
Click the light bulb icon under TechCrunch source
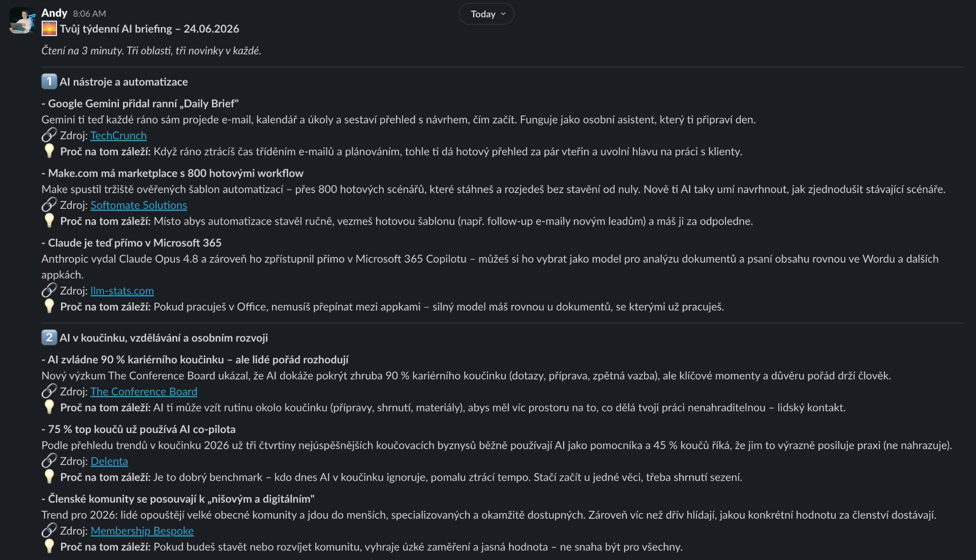(49, 151)
